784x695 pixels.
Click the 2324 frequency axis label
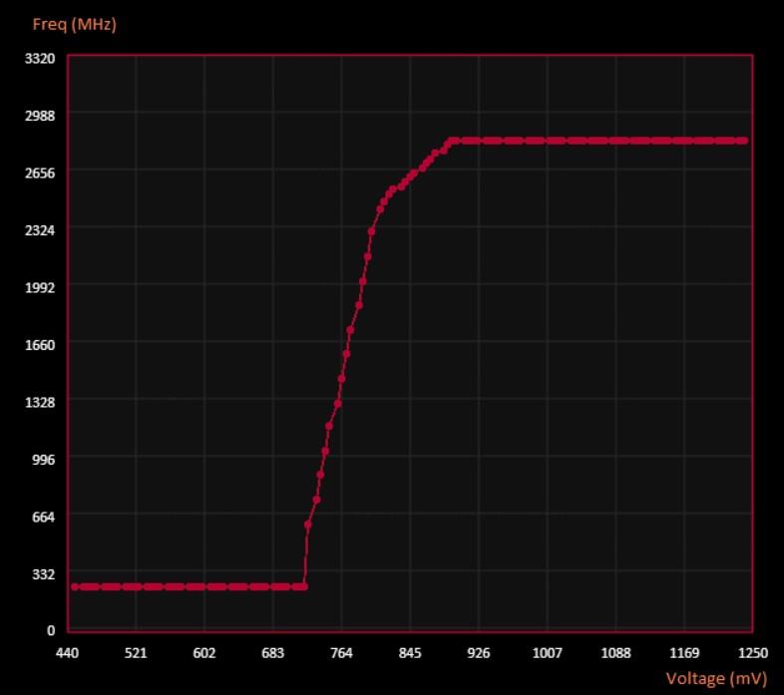[x=40, y=230]
